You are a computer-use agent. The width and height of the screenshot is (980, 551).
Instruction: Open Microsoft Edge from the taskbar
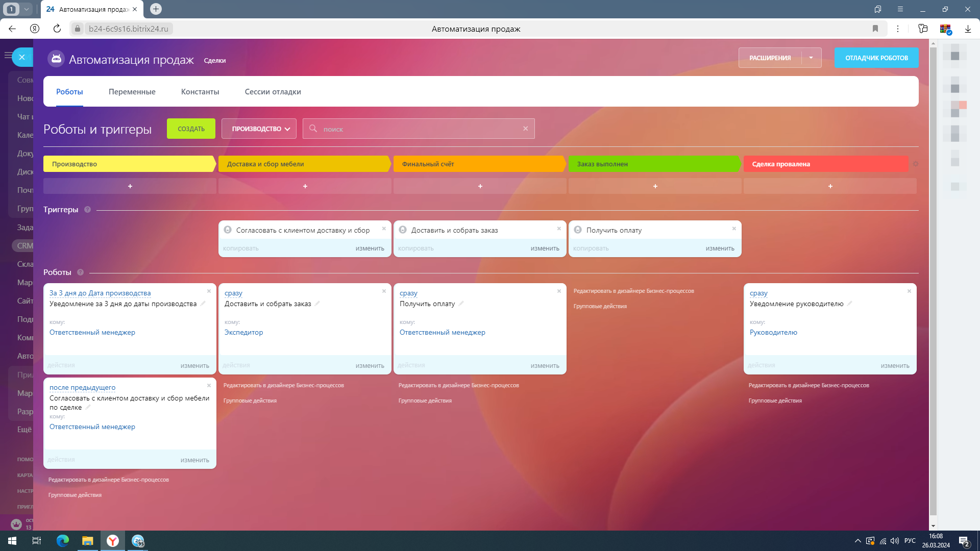63,541
